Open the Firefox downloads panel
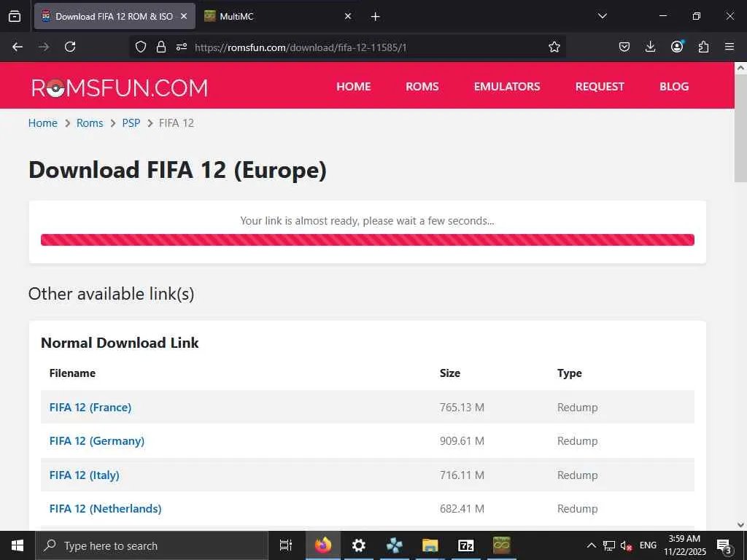Screen dimensions: 747x560 650,47
